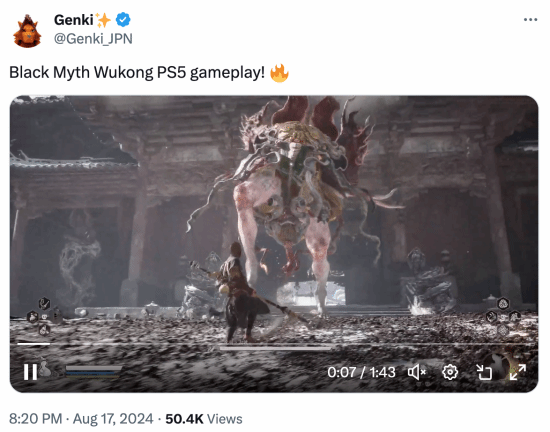Click the tweet text Black Myth Wukong

tap(81, 73)
